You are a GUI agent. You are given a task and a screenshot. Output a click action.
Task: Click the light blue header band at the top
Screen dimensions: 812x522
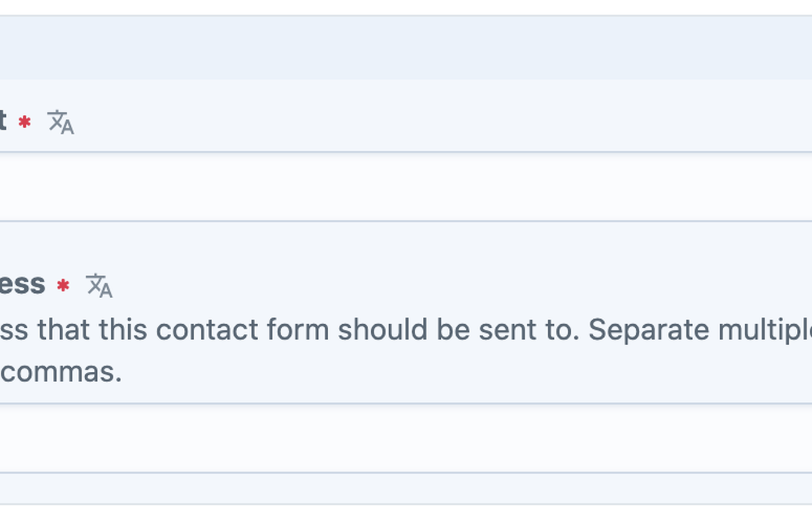click(x=406, y=48)
